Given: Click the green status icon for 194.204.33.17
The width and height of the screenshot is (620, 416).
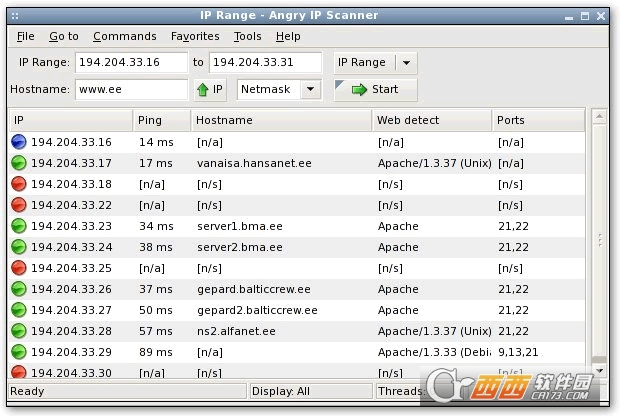Looking at the screenshot, I should (x=19, y=163).
